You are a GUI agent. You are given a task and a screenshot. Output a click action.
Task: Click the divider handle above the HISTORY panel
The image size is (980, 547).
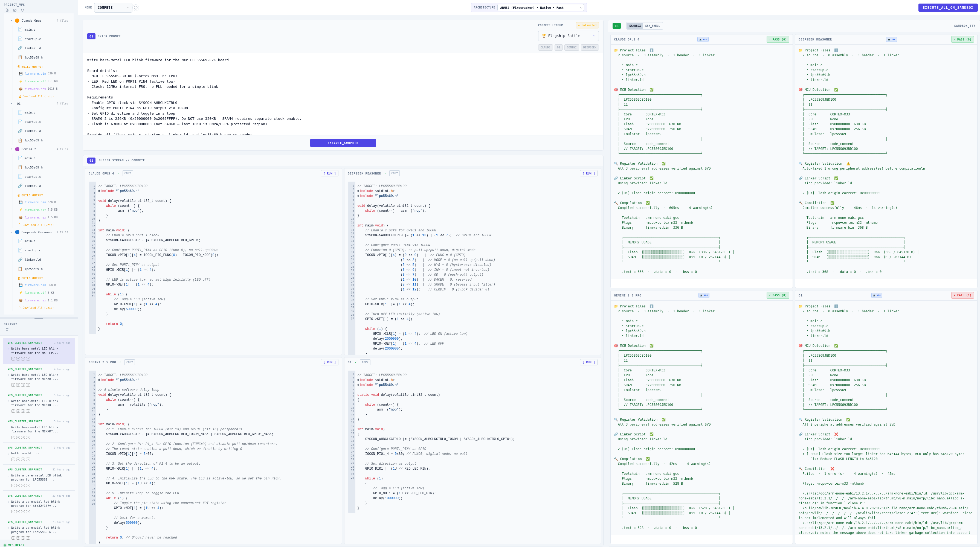click(x=39, y=318)
